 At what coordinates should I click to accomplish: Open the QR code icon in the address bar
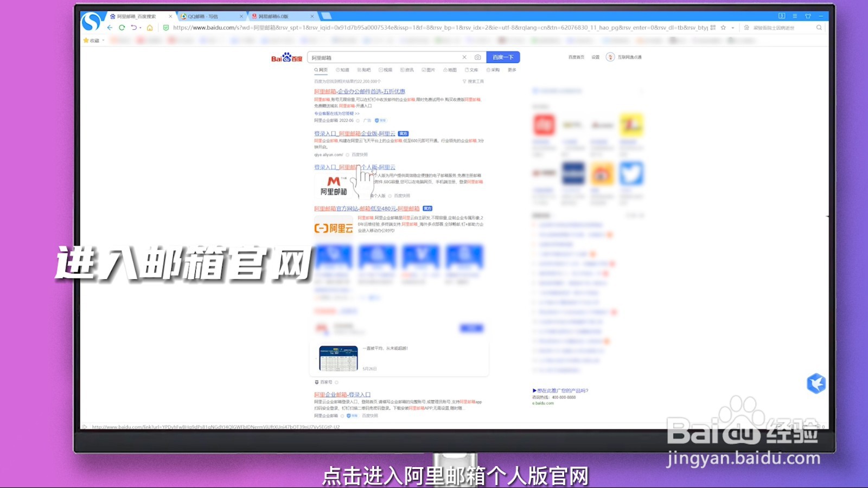click(713, 28)
